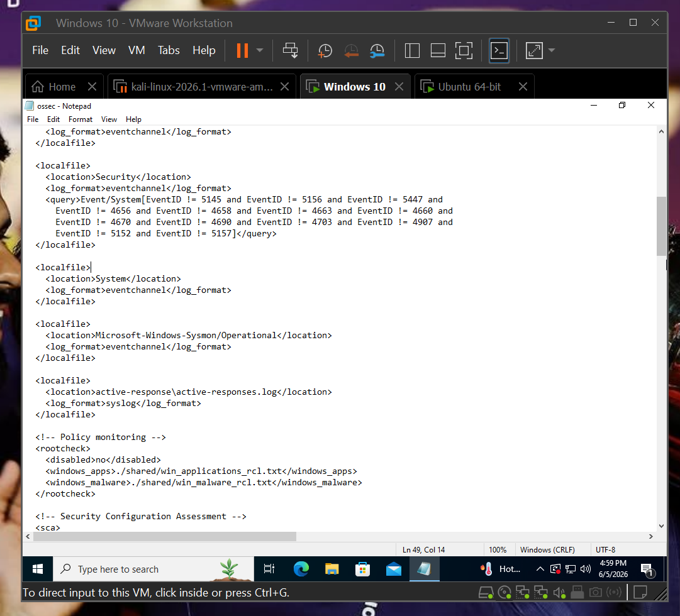Switch to console view icon in VMware
The image size is (680, 616).
tap(499, 50)
